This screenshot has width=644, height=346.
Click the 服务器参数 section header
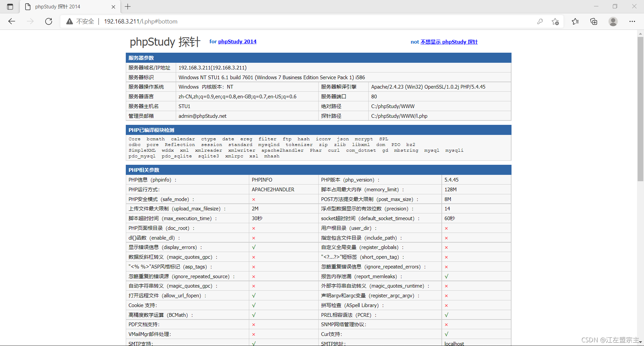pos(318,58)
